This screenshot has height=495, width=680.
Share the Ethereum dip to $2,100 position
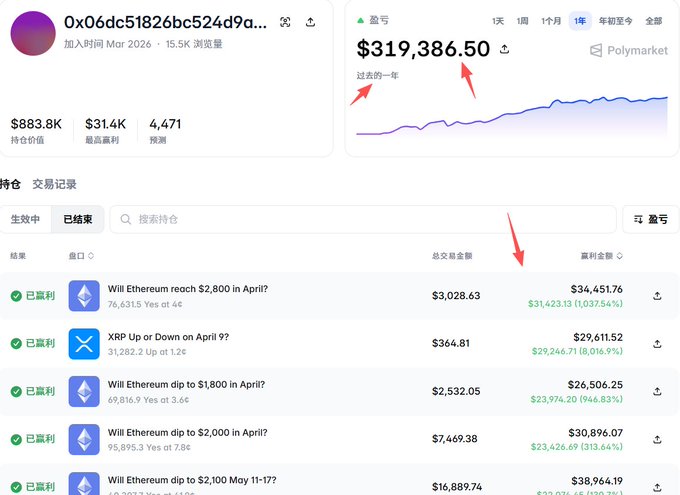coord(657,487)
